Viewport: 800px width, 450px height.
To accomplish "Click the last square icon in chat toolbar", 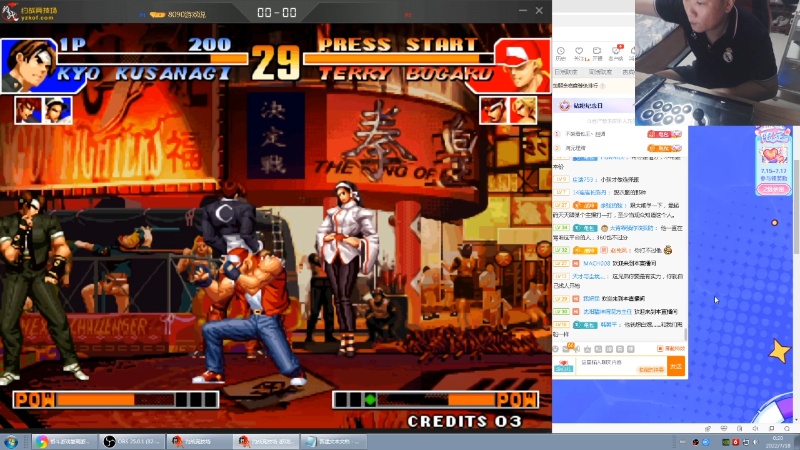I will [x=631, y=349].
